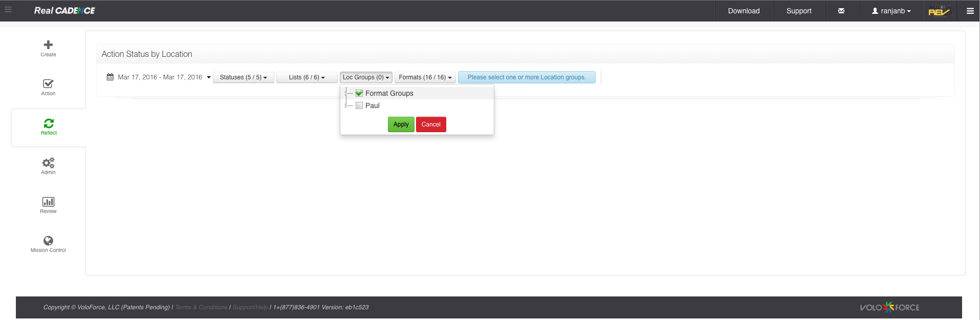
Task: Open the Formats (16 / 16) dropdown
Action: pos(425,77)
